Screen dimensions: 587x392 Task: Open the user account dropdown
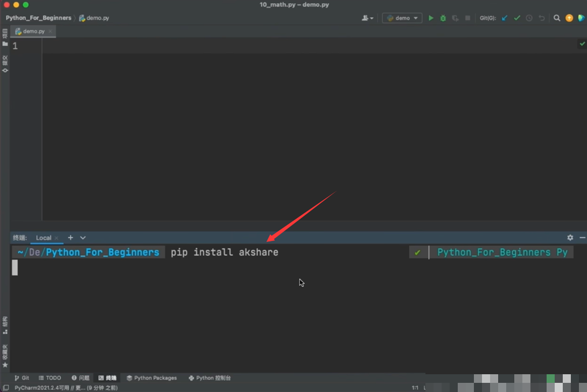(x=367, y=18)
